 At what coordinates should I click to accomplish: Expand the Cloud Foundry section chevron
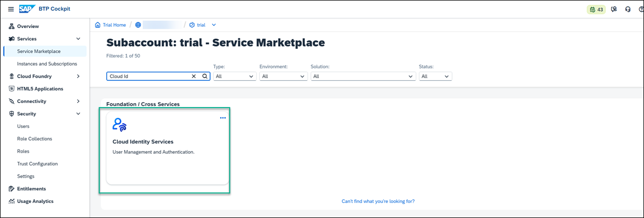[78, 76]
